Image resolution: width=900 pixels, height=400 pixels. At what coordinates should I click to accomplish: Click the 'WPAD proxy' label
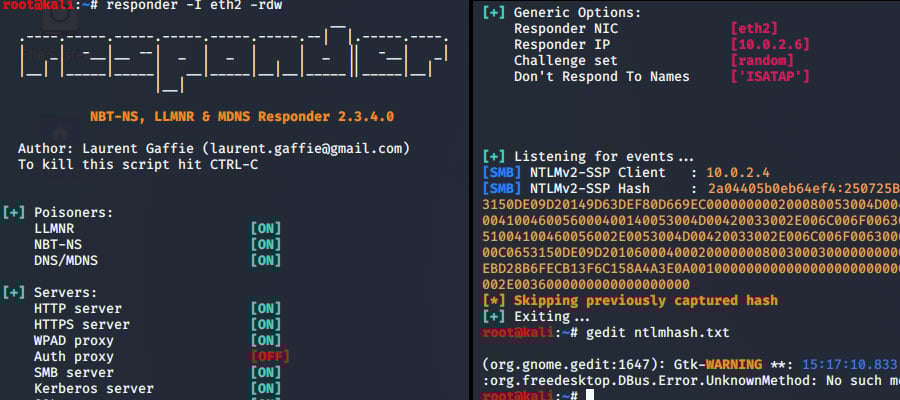click(x=73, y=341)
